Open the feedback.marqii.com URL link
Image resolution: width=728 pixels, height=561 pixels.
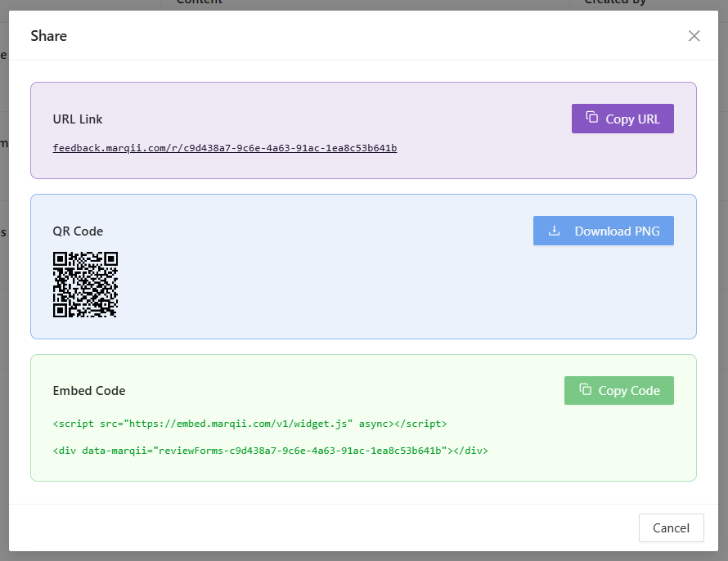[x=225, y=148]
